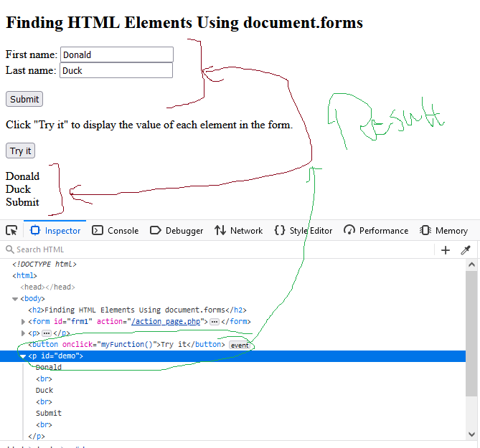
Task: Click the Search HTML field
Action: pyautogui.click(x=217, y=249)
